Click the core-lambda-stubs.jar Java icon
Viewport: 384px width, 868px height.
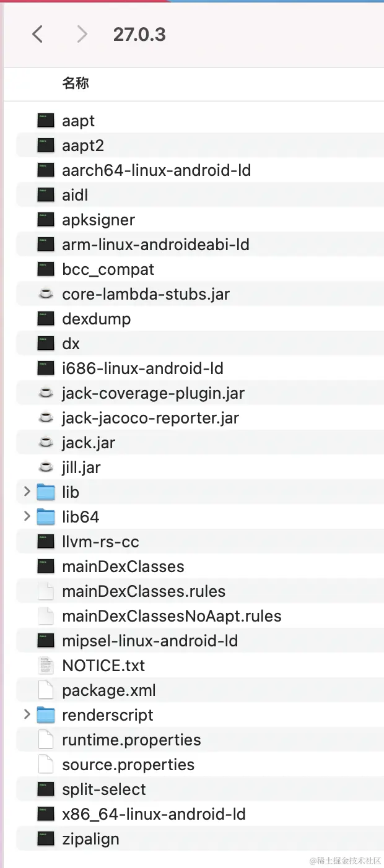tap(46, 294)
